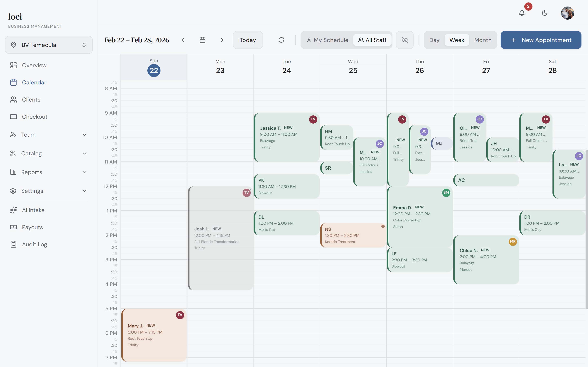Click the New Appointment button
The image size is (588, 367).
pos(541,40)
